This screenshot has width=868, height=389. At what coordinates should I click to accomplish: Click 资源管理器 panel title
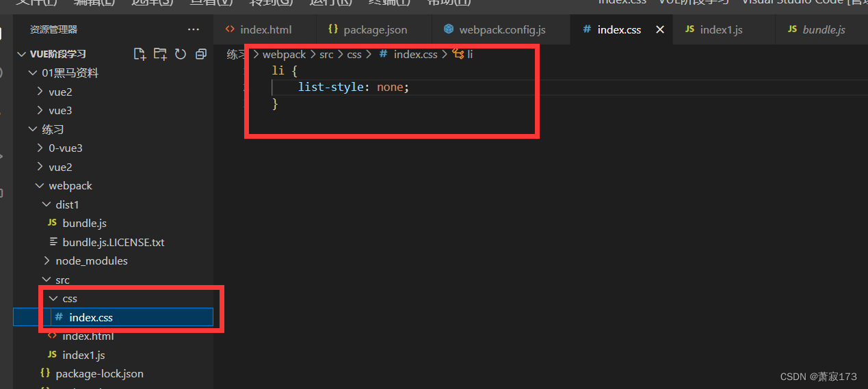click(53, 29)
